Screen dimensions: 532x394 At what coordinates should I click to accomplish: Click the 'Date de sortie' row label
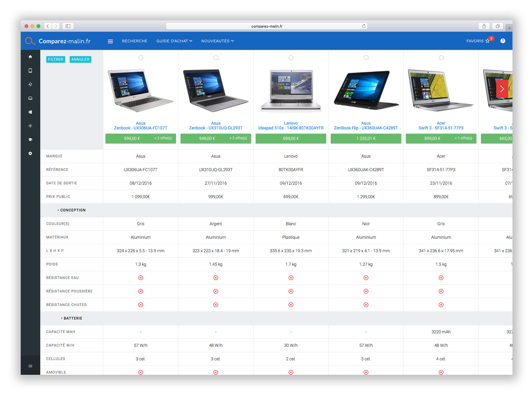point(62,183)
